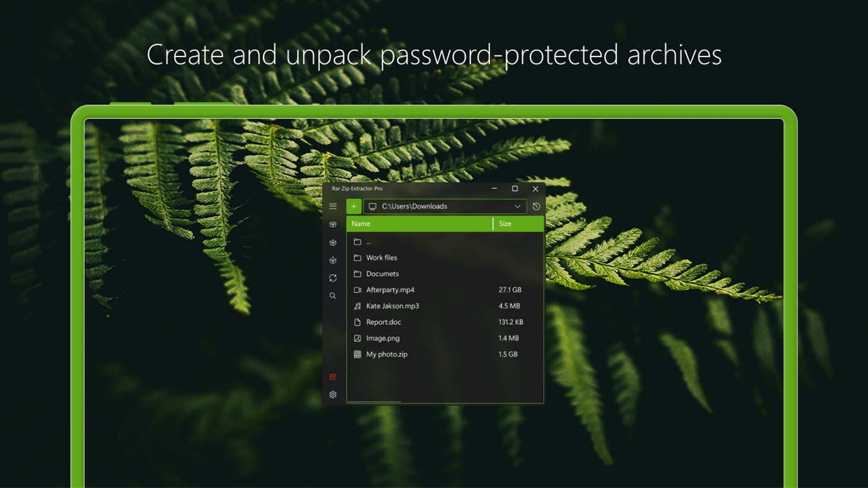Open the recent history panel
The image size is (868, 488).
click(536, 206)
